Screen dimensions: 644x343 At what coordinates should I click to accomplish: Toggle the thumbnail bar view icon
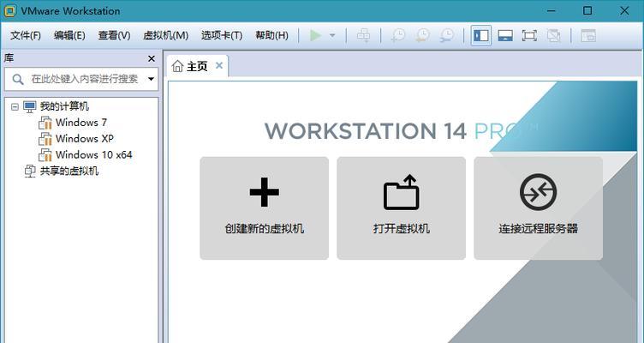coord(505,36)
